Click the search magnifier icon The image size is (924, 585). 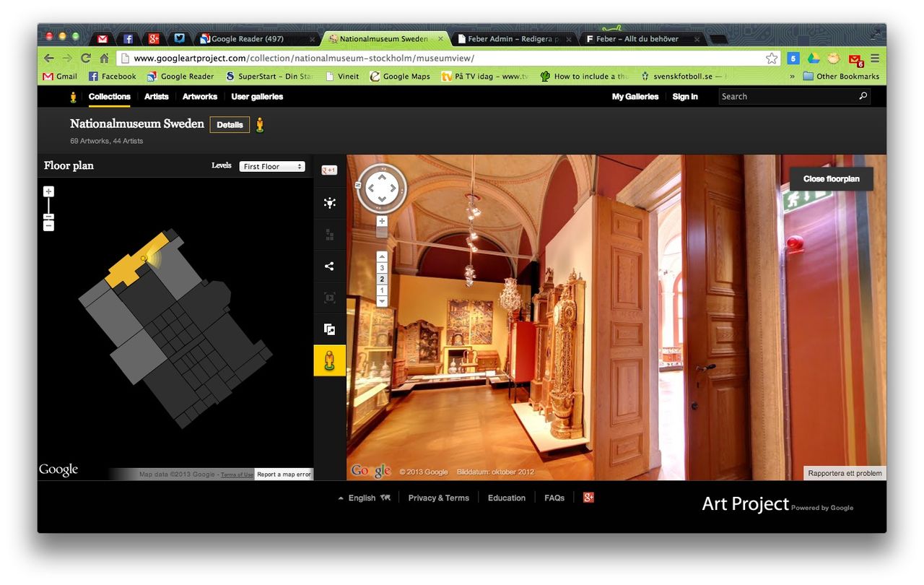coord(863,95)
